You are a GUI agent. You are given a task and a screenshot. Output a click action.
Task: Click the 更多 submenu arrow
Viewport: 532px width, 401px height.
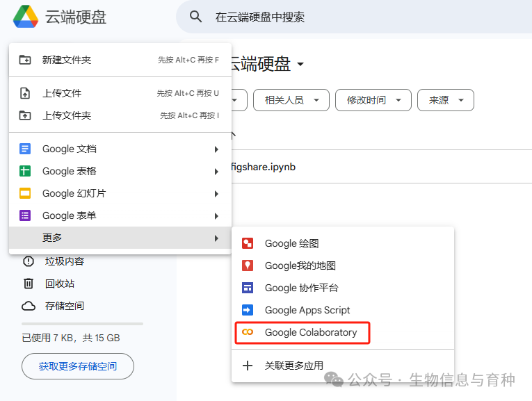click(x=216, y=238)
